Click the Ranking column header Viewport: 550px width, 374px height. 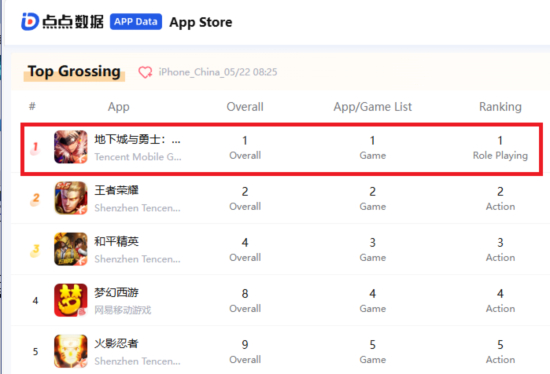point(500,107)
